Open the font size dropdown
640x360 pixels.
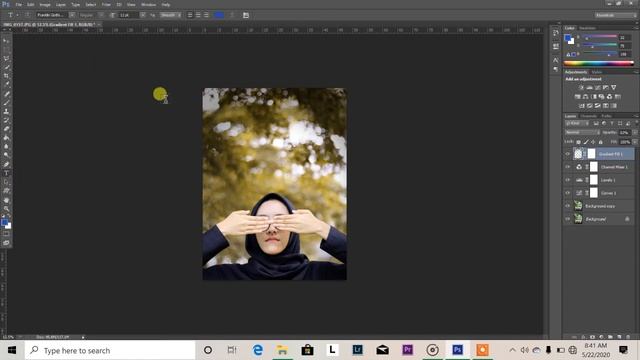143,15
